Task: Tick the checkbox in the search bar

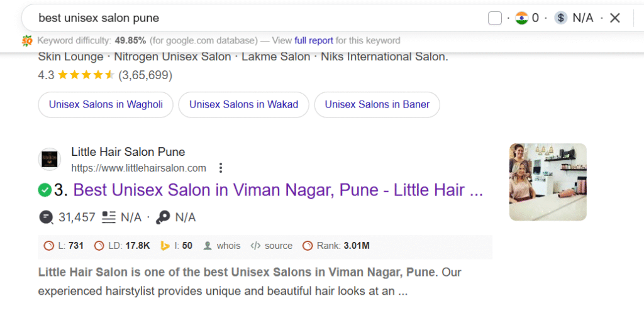Action: point(495,18)
